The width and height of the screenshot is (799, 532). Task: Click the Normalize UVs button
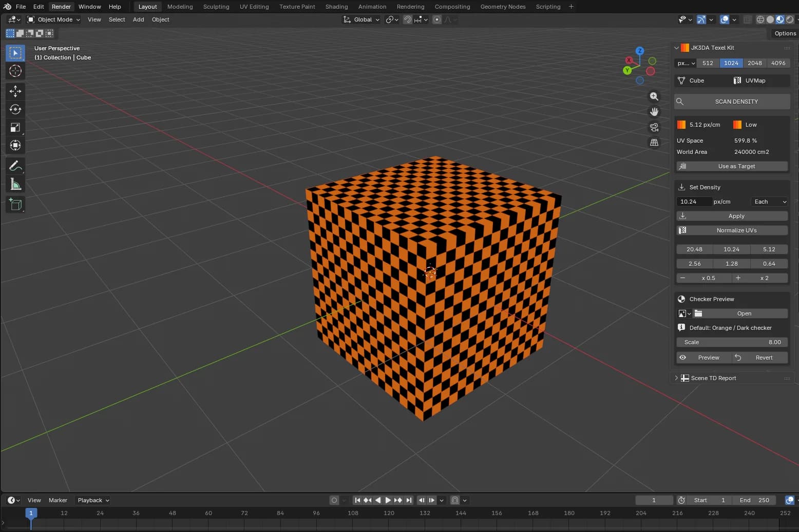(732, 230)
